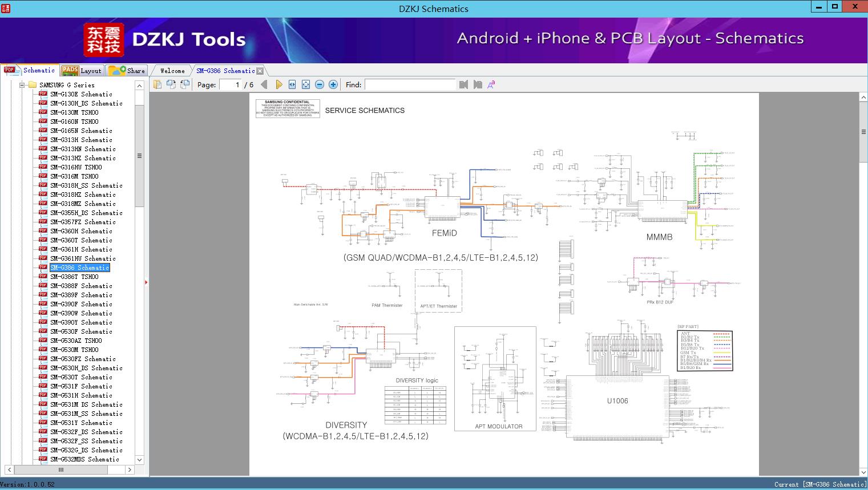Image resolution: width=868 pixels, height=490 pixels.
Task: Click the find next icon
Action: click(478, 84)
